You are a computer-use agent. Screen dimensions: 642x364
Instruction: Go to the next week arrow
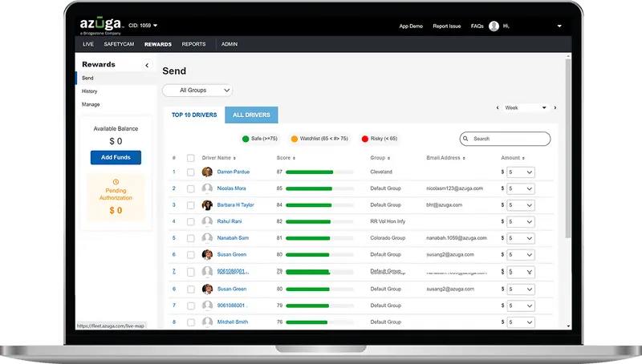coord(555,107)
